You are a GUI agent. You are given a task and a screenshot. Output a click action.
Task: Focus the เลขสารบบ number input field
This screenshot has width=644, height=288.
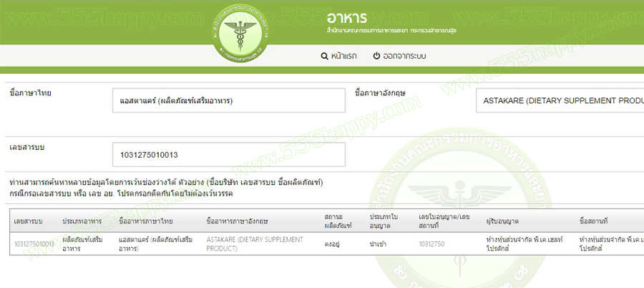(x=229, y=155)
